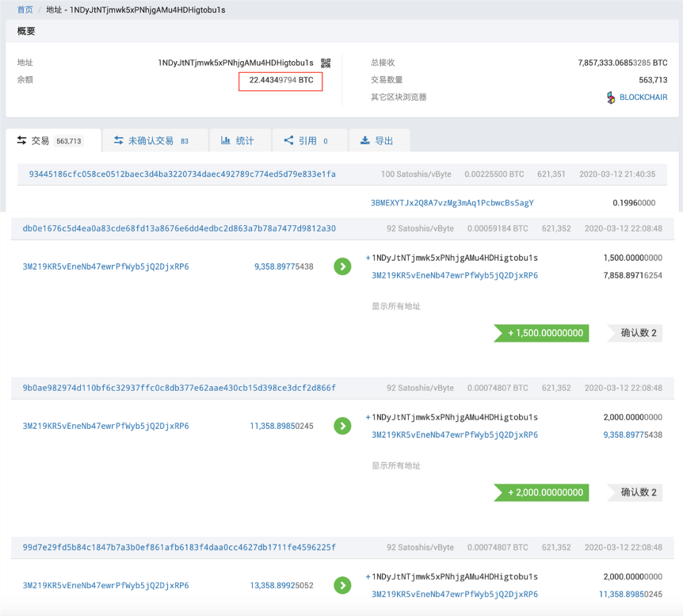Click 确认数 2 badge of the 1,500 transaction
Image resolution: width=683 pixels, height=616 pixels.
pyautogui.click(x=635, y=333)
